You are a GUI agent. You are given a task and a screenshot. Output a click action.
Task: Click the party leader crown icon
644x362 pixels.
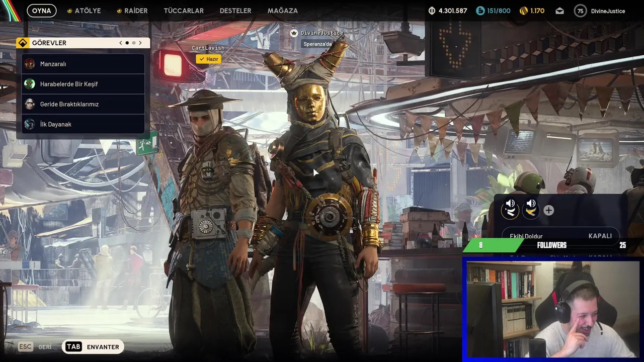[x=294, y=33]
